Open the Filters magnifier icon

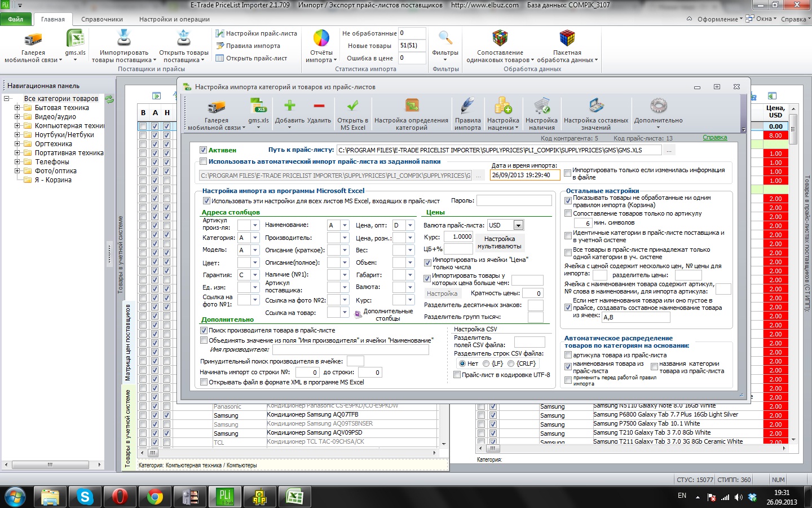click(445, 38)
